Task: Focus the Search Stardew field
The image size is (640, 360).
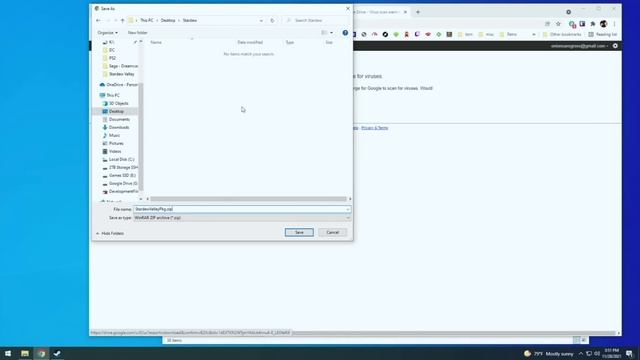Action: click(x=316, y=20)
